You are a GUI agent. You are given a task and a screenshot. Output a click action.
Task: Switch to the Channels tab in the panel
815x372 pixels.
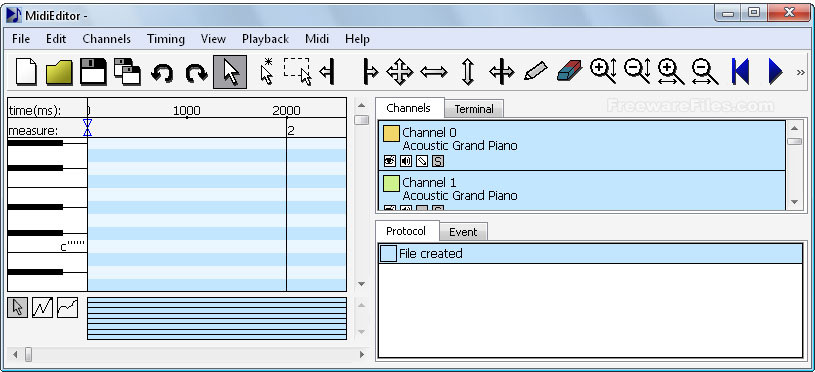point(409,108)
